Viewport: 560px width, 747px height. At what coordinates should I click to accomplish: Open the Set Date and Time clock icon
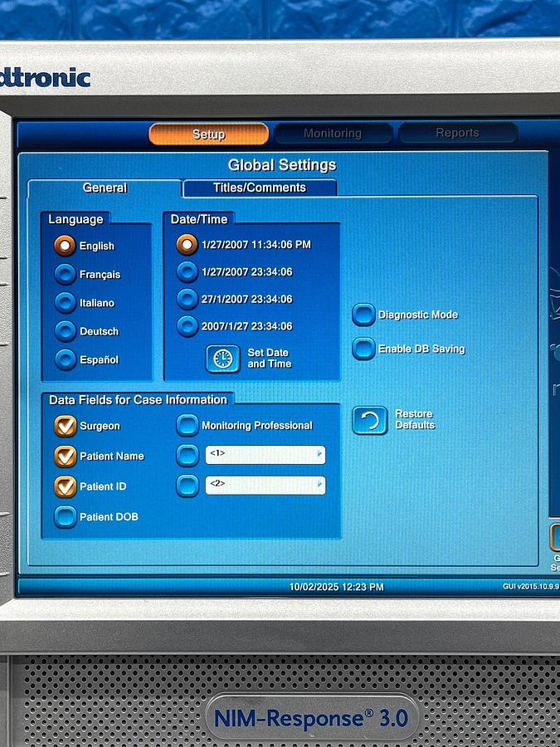[x=223, y=359]
